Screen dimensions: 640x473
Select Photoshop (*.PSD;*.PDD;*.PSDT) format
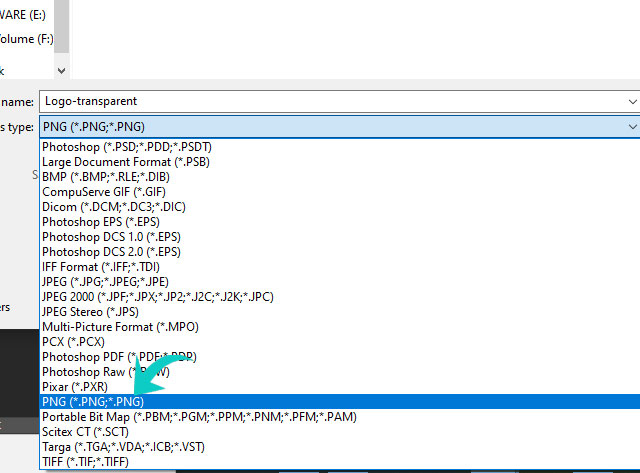pyautogui.click(x=340, y=147)
